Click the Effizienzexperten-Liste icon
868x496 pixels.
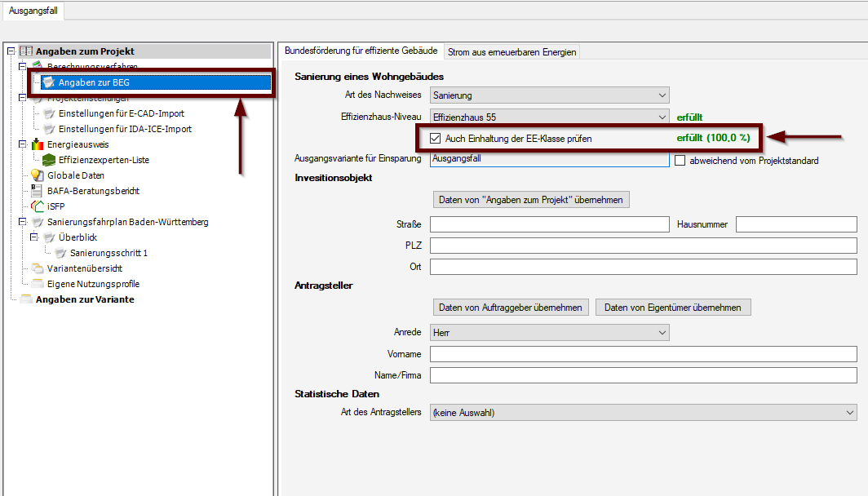pos(49,160)
